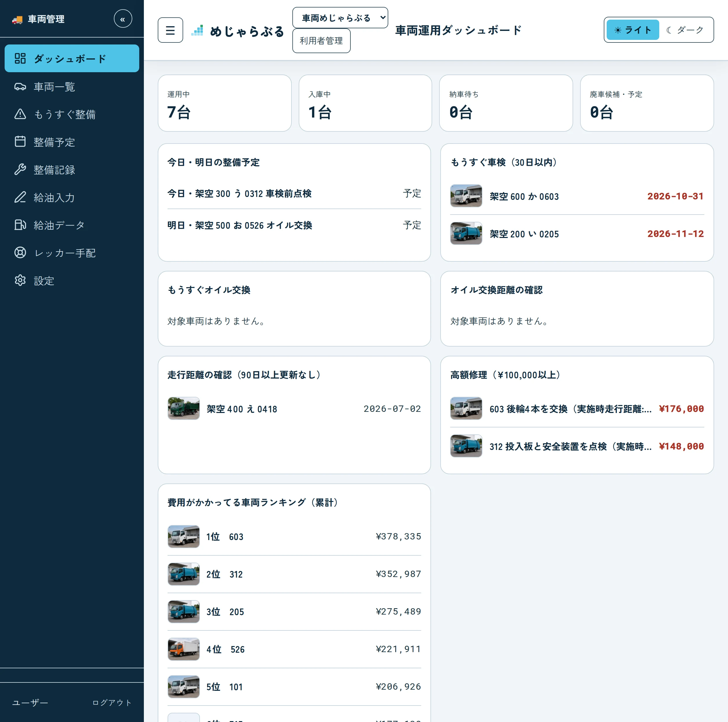Click ユーザー at the sidebar bottom

point(30,702)
